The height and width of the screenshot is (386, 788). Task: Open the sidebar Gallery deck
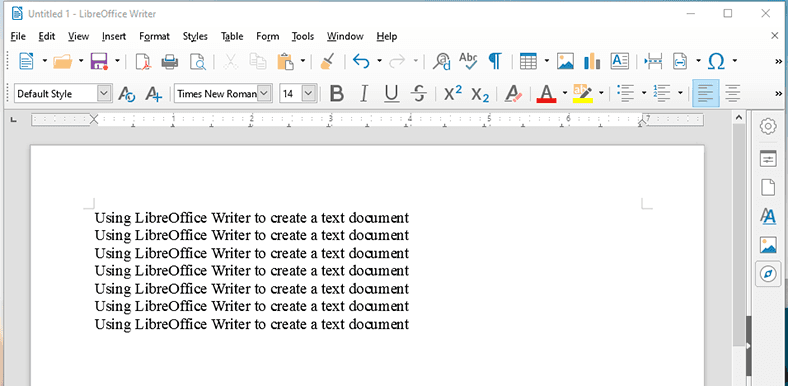(768, 245)
